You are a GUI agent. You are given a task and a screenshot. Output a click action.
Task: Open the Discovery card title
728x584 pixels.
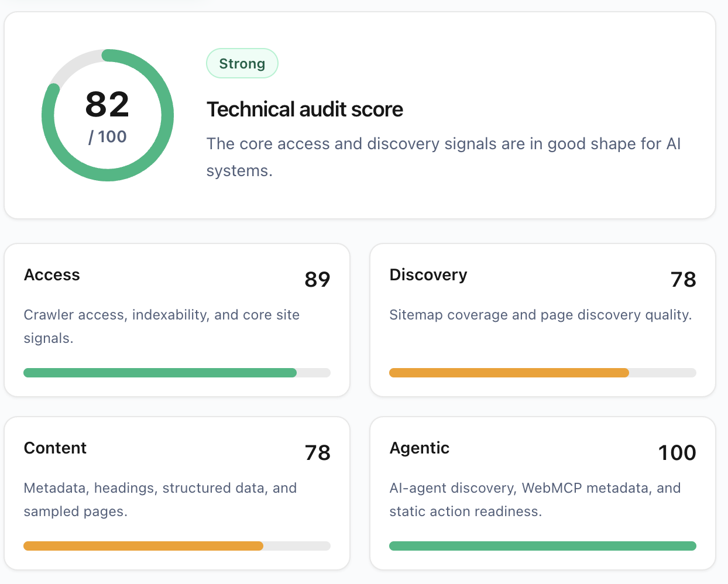pos(428,275)
